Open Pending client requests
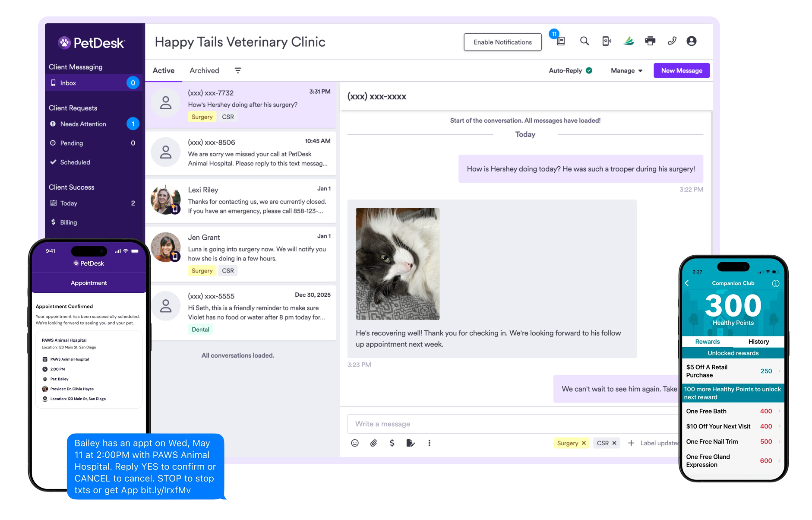 (x=94, y=143)
